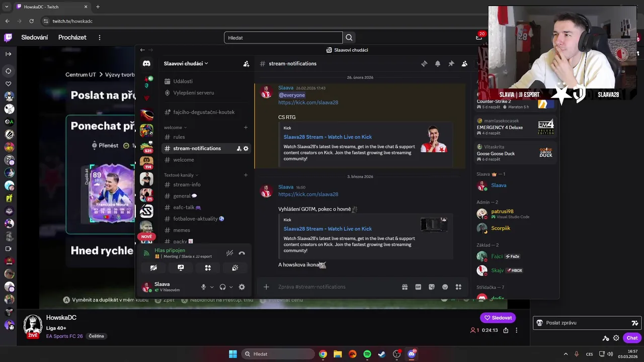This screenshot has height=362, width=644.
Task: Start an activity in voice panel
Action: [208, 268]
